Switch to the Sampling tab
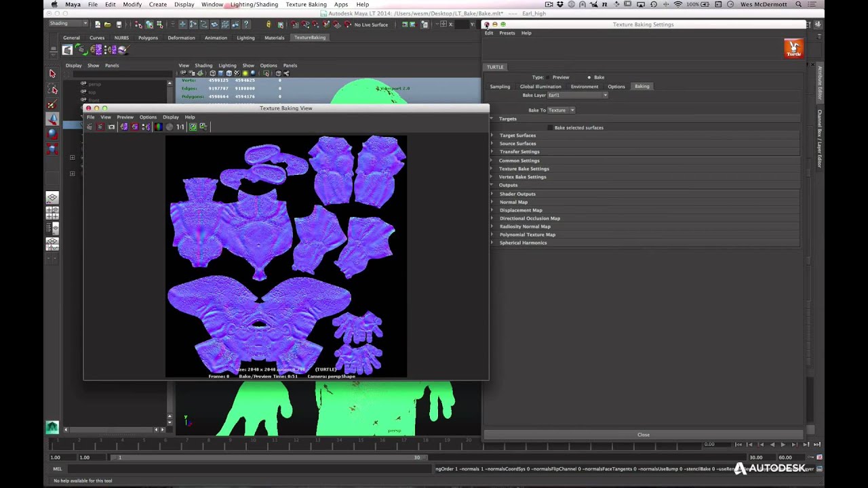 coord(500,87)
